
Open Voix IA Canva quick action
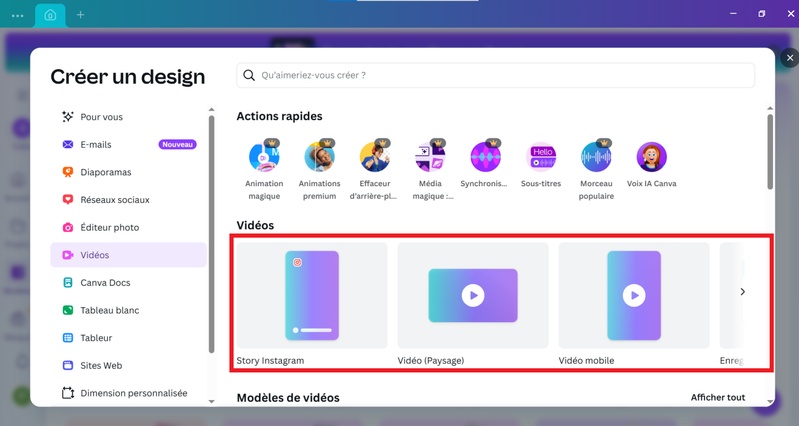coord(651,164)
